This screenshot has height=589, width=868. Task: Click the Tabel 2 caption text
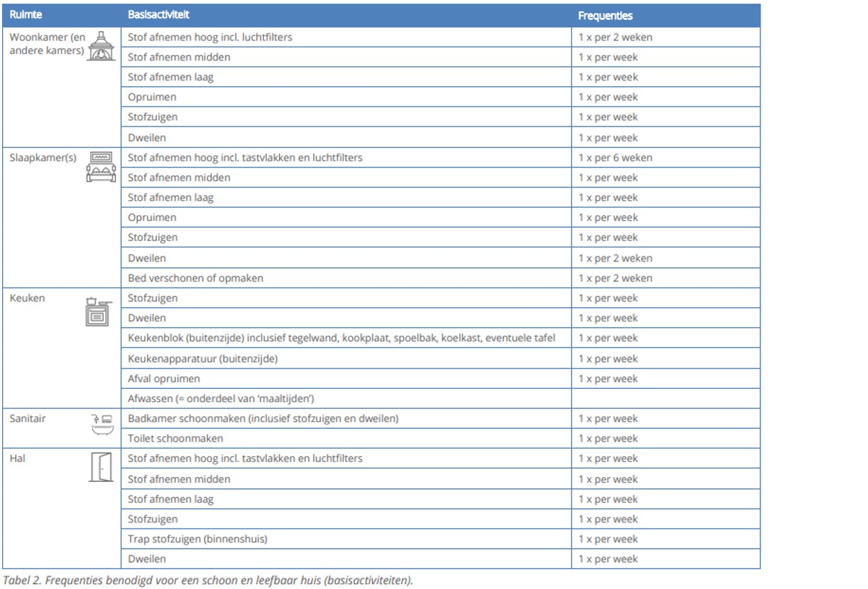click(208, 579)
